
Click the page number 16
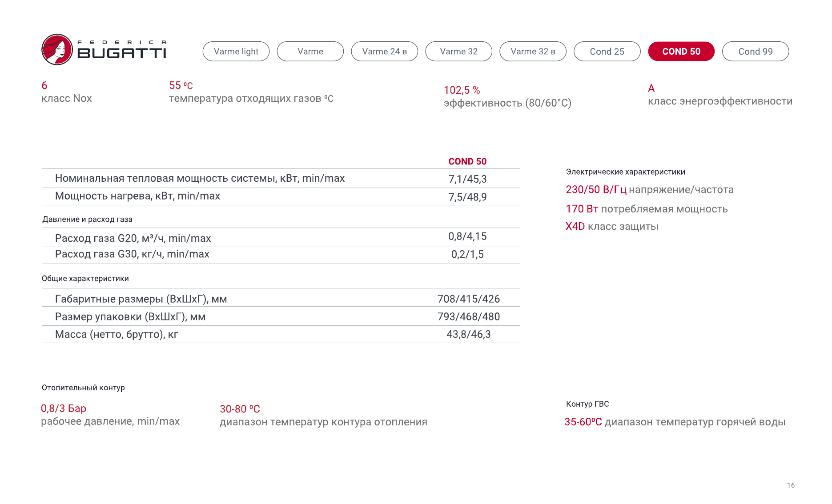pyautogui.click(x=791, y=485)
